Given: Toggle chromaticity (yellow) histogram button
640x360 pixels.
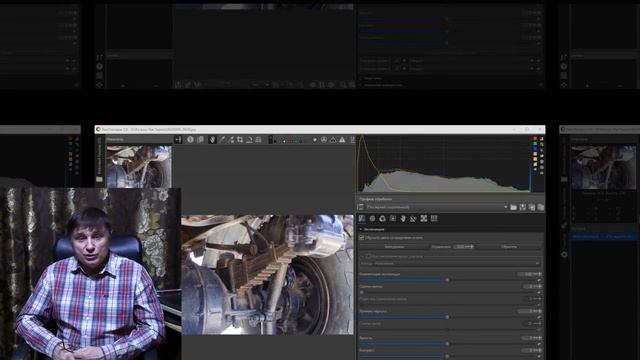Looking at the screenshot, I should tap(535, 159).
